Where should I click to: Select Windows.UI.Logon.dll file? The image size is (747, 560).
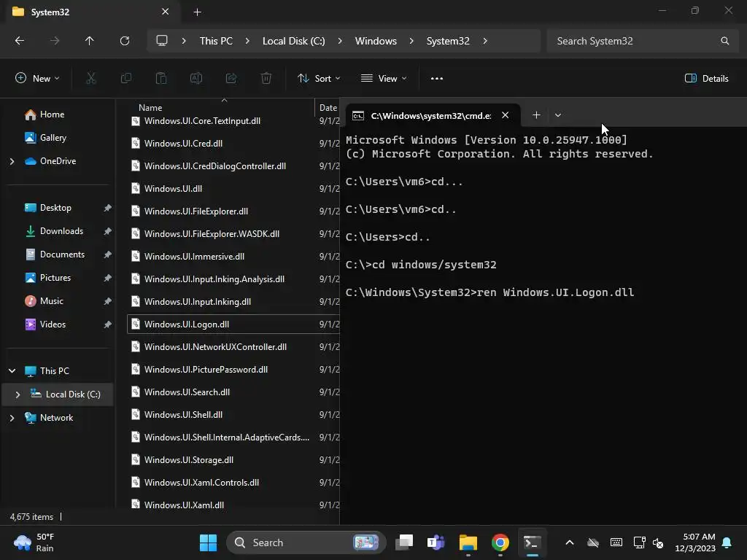(x=233, y=324)
